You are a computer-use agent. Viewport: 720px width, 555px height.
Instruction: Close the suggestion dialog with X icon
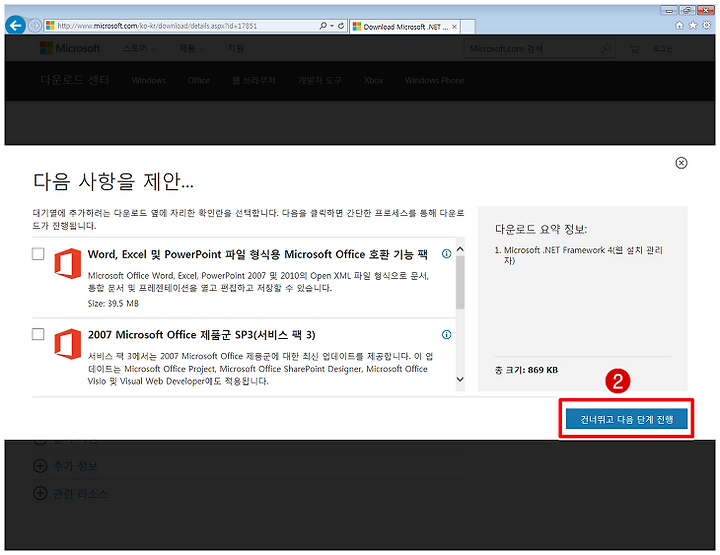click(681, 163)
